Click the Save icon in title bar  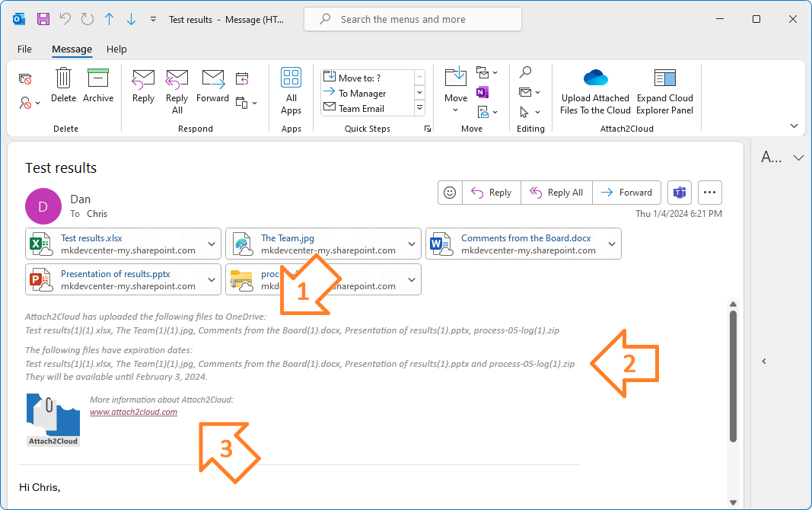point(43,19)
